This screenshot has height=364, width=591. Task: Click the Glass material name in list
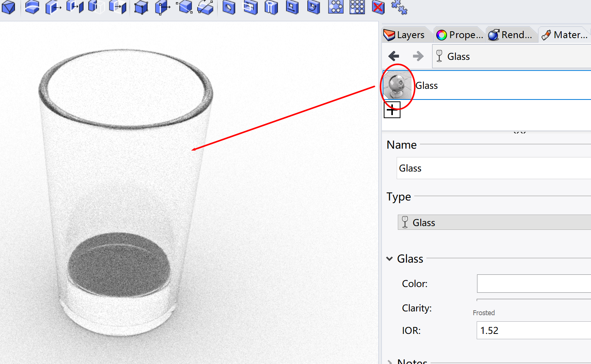pos(426,85)
